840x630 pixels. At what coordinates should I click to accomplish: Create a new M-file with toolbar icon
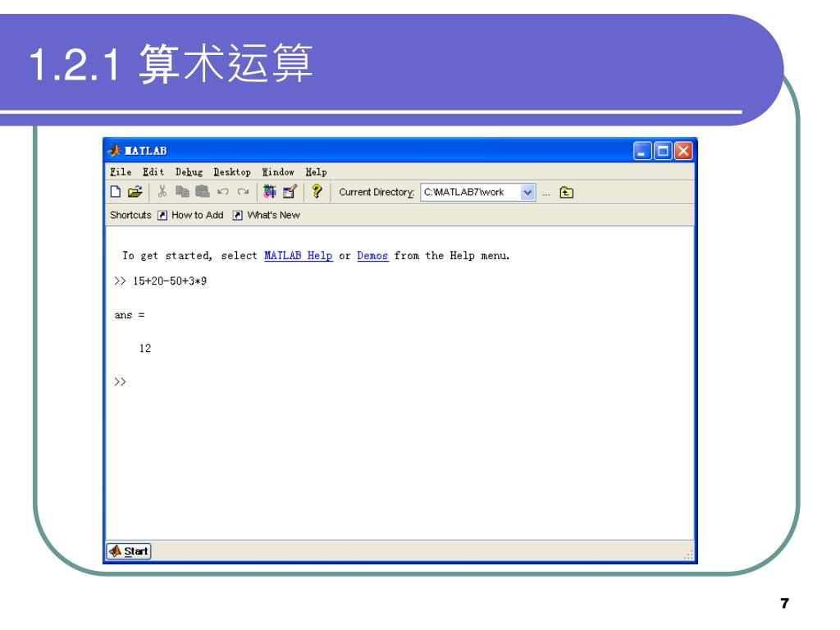click(x=115, y=192)
